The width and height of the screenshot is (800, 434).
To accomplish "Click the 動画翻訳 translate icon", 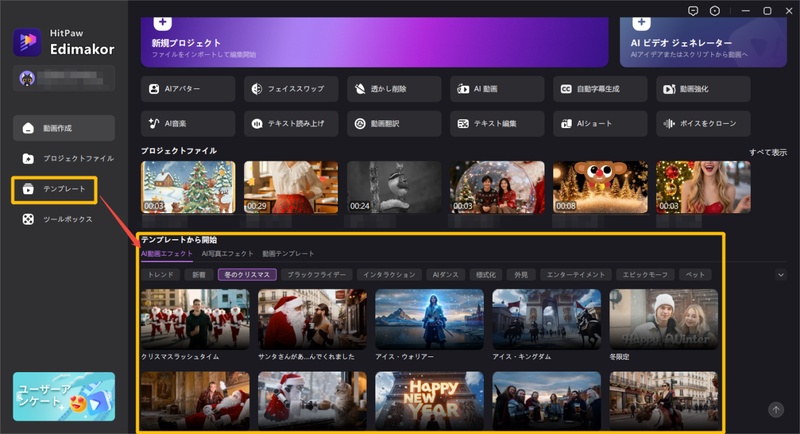I will [x=360, y=123].
